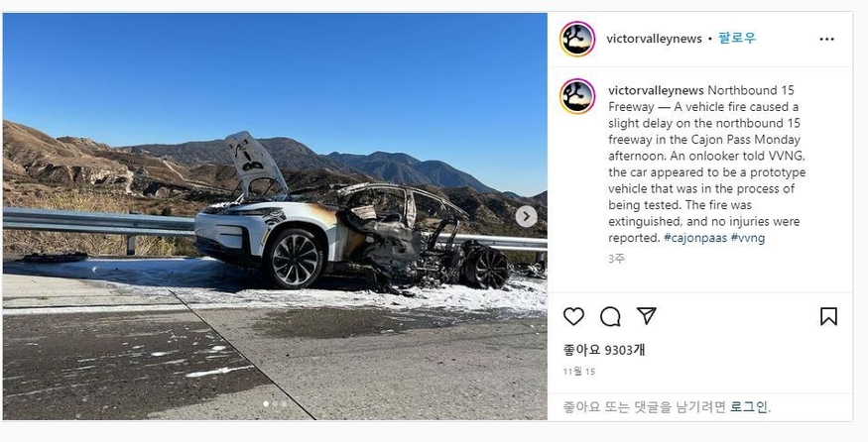The width and height of the screenshot is (868, 442).
Task: Select the first carousel dot indicator
Action: coord(266,404)
